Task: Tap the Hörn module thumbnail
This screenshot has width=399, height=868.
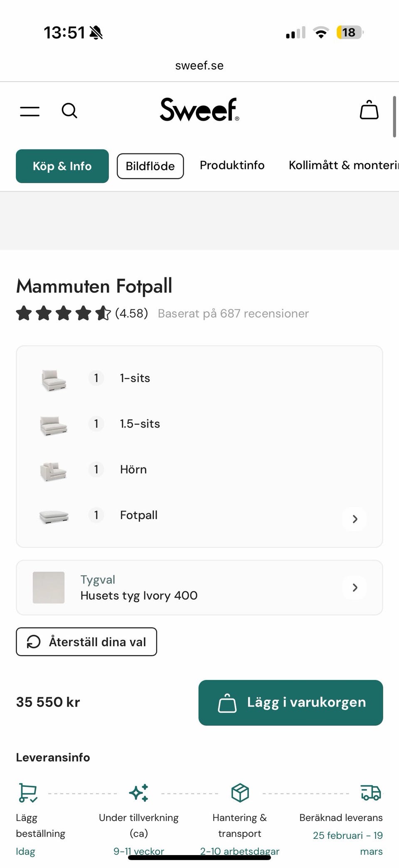Action: point(53,470)
